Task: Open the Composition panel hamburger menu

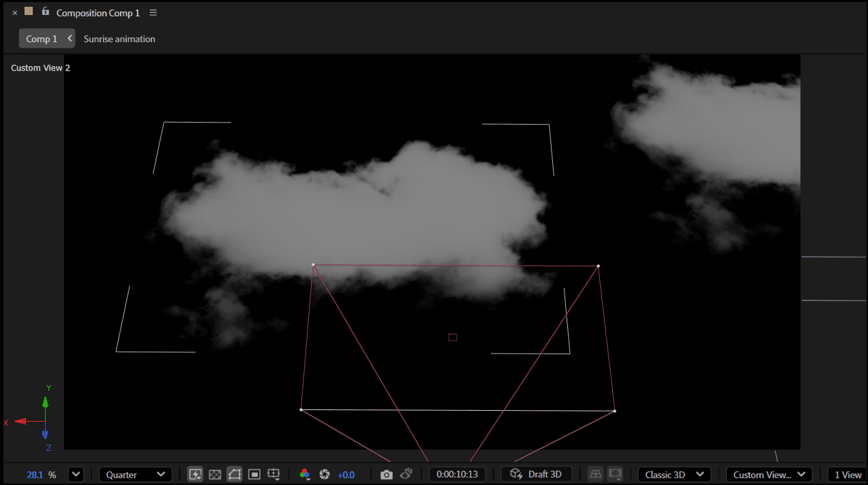Action: 153,13
